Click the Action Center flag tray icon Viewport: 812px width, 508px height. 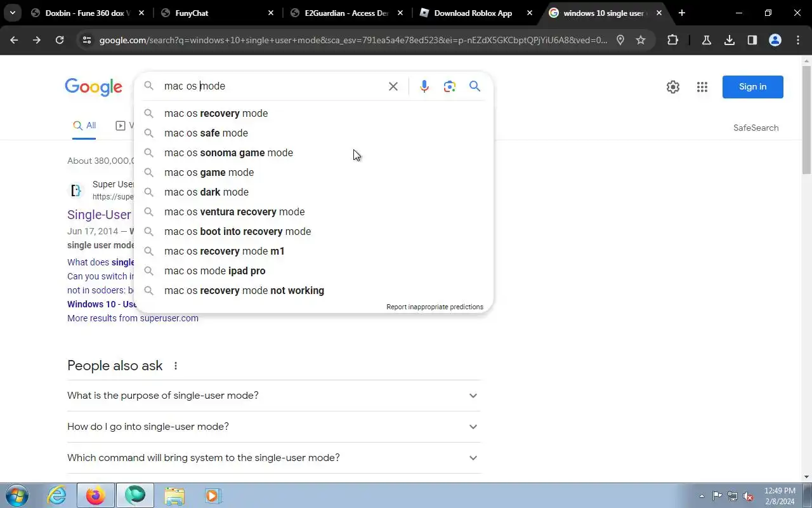[717, 496]
